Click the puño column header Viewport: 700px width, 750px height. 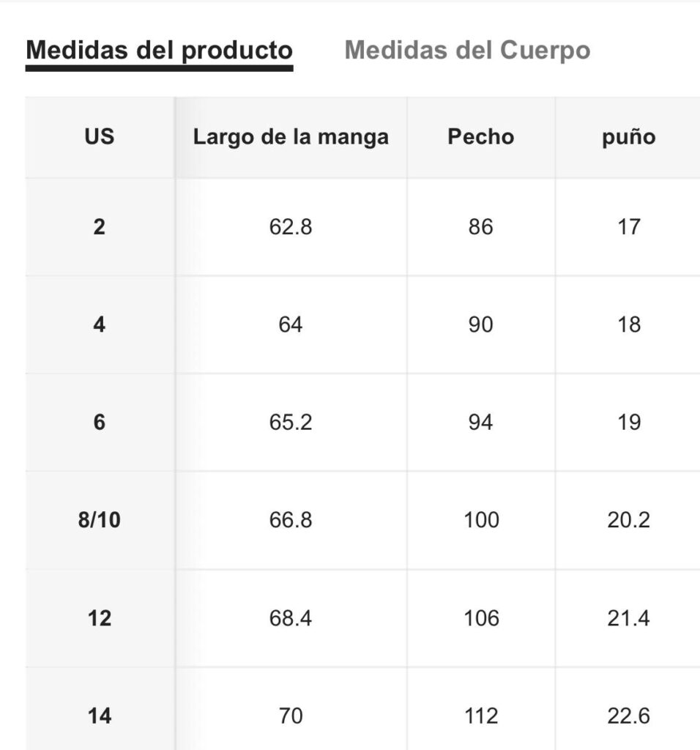pyautogui.click(x=628, y=137)
